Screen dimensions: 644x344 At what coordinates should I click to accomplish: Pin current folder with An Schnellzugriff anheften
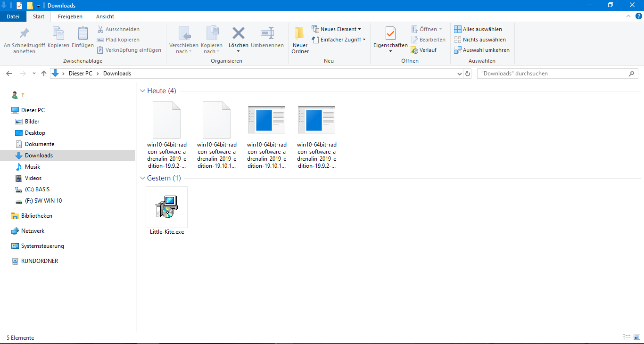tap(23, 40)
